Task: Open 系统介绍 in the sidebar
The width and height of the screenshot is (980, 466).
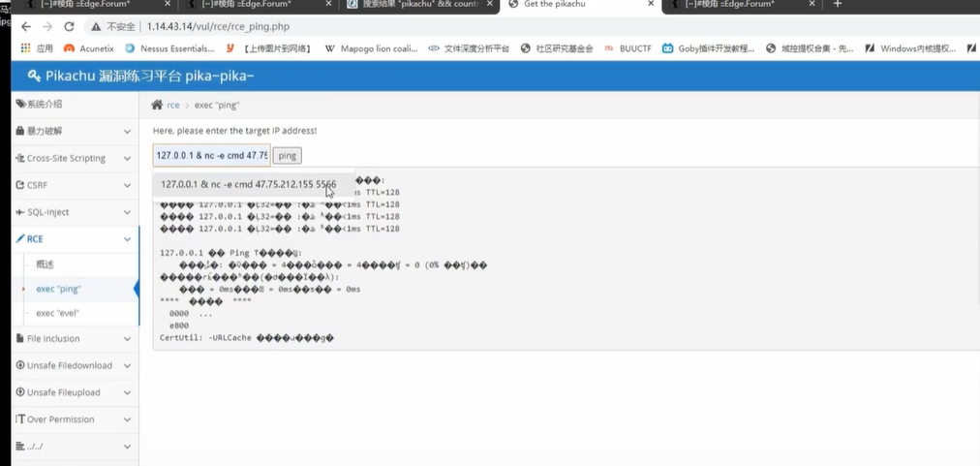Action: pyautogui.click(x=75, y=104)
